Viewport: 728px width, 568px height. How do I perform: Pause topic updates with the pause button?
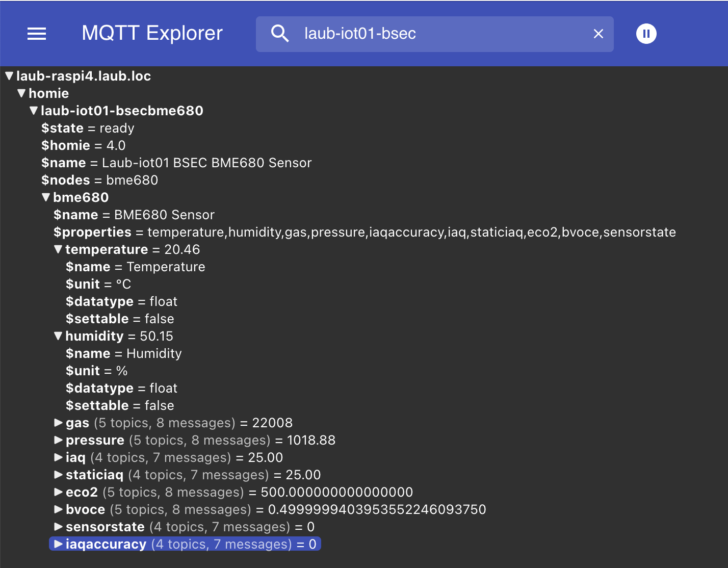coord(646,34)
